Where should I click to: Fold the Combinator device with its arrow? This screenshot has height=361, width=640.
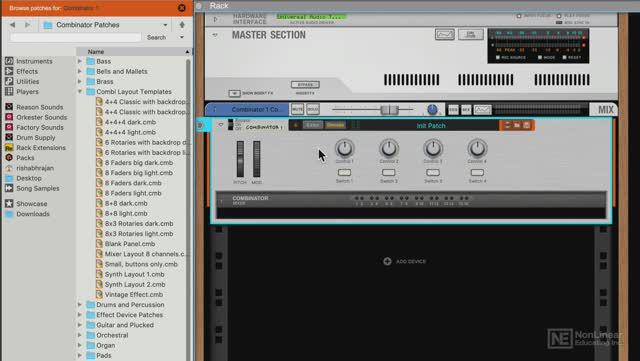[220, 125]
